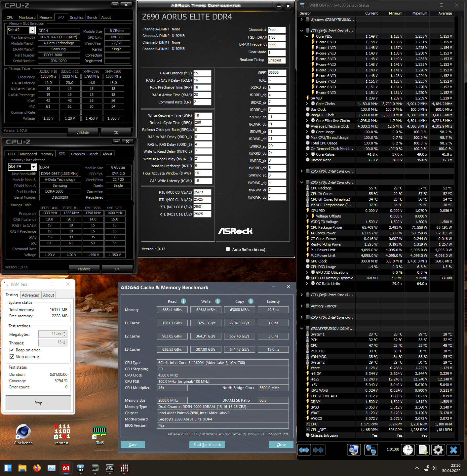
Task: Expand OC Ratio Limits in HWiNFO
Action: click(307, 284)
